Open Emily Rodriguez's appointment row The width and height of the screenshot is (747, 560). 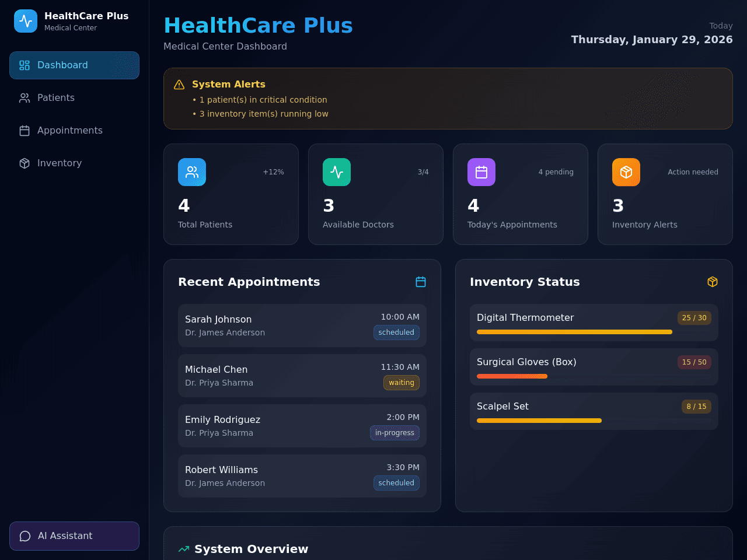coord(302,426)
